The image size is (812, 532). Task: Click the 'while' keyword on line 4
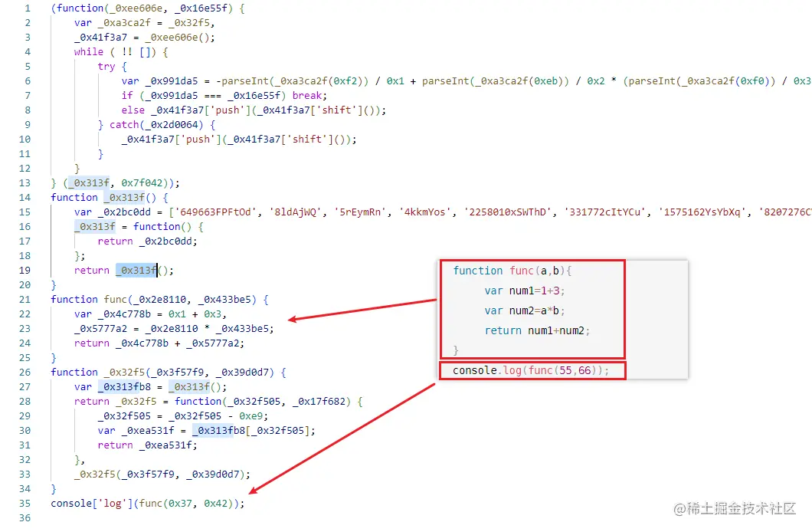89,52
